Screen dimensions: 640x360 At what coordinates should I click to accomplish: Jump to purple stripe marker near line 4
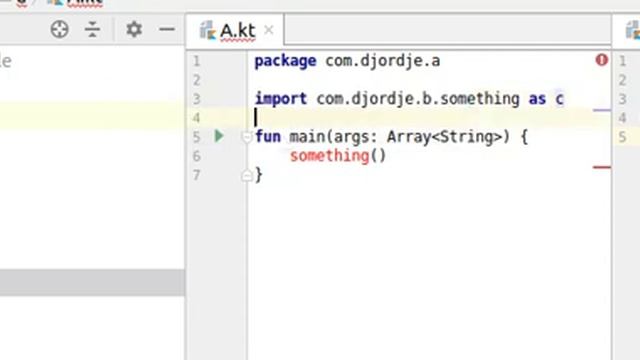602,110
